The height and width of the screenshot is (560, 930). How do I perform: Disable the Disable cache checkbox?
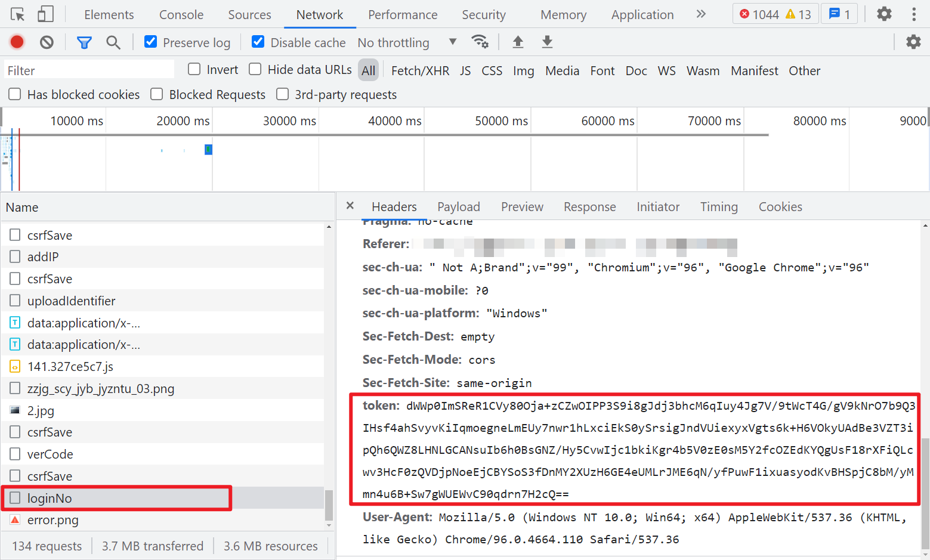258,42
